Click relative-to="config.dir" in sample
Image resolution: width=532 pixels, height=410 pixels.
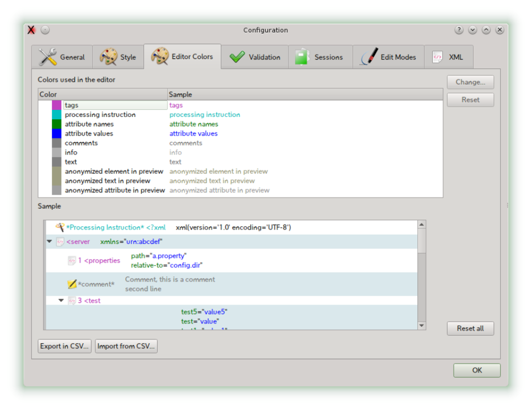[166, 265]
